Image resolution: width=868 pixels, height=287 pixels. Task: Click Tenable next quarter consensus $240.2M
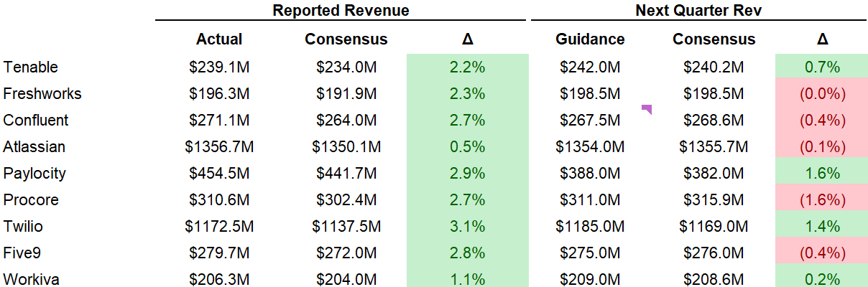(714, 67)
